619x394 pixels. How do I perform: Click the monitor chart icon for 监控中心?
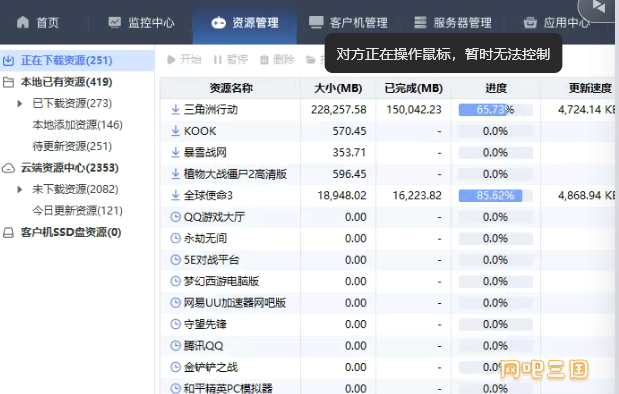pyautogui.click(x=114, y=22)
